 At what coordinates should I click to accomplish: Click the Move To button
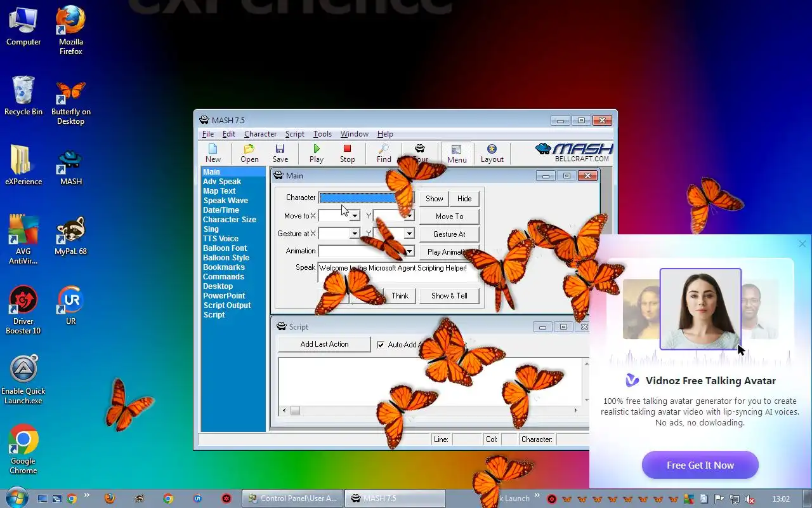[449, 217]
